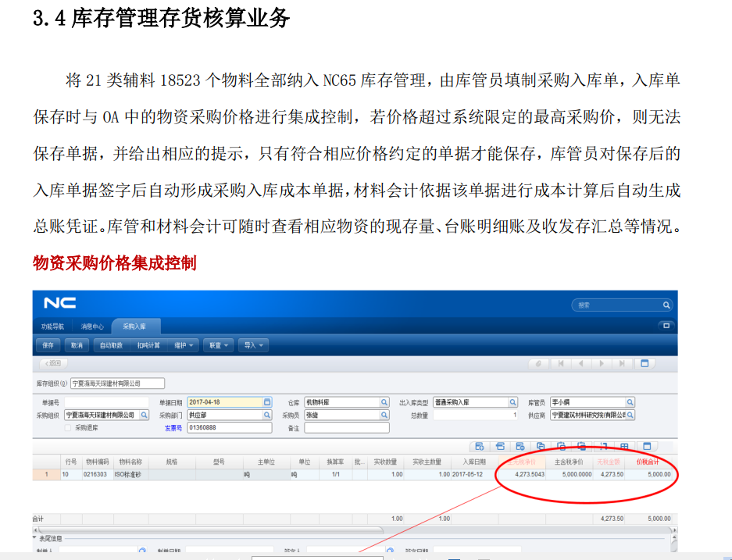Viewport: 732px width, 560px height.
Task: Expand the 维护 dropdown button
Action: click(184, 344)
